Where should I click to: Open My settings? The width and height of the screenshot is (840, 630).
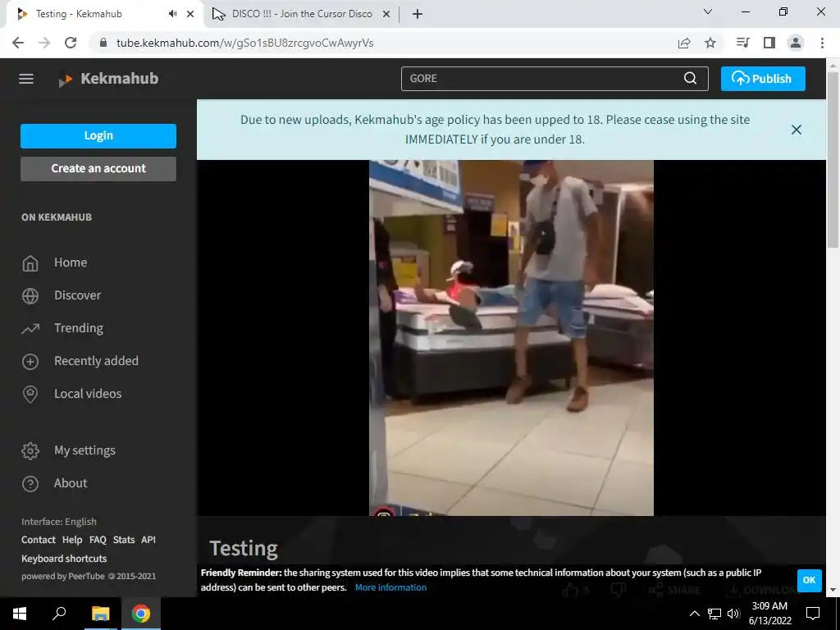(84, 450)
